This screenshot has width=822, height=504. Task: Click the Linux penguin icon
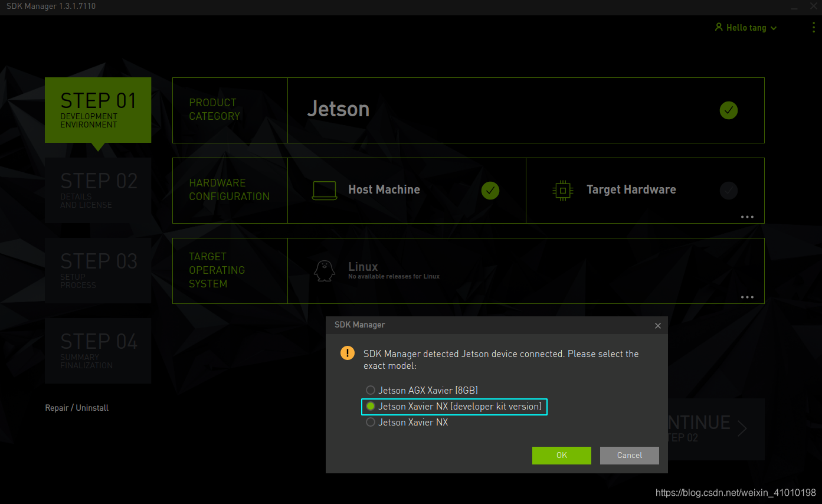click(x=324, y=270)
